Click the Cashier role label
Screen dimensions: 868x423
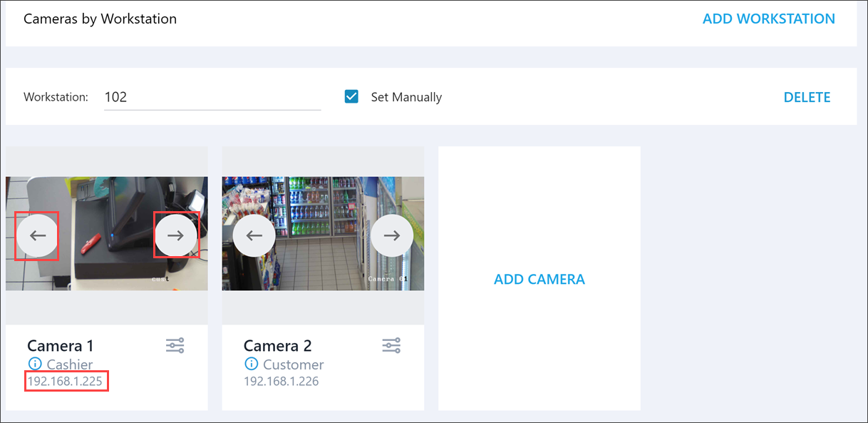click(70, 365)
